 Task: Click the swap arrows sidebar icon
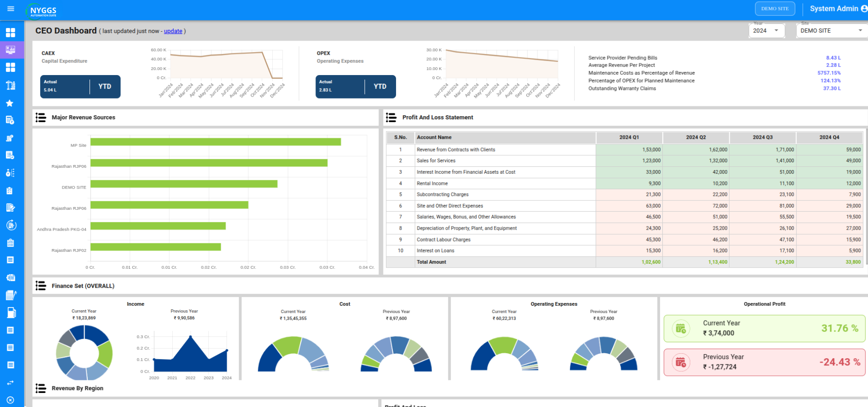pyautogui.click(x=10, y=383)
